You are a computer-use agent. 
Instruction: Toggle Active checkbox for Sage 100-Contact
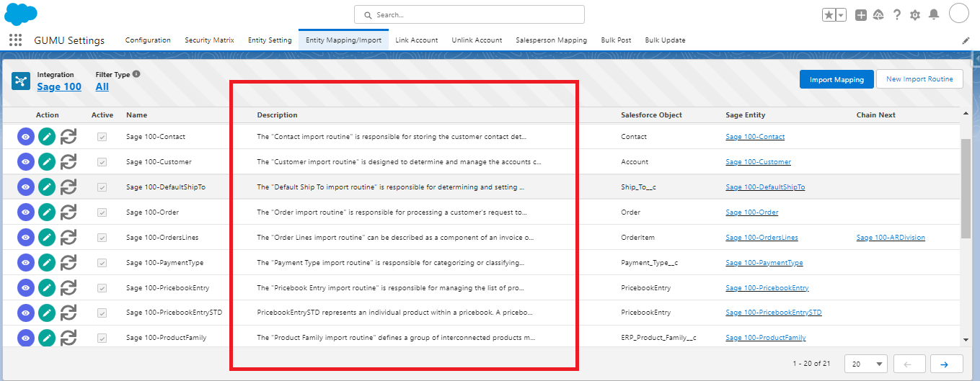click(x=102, y=137)
